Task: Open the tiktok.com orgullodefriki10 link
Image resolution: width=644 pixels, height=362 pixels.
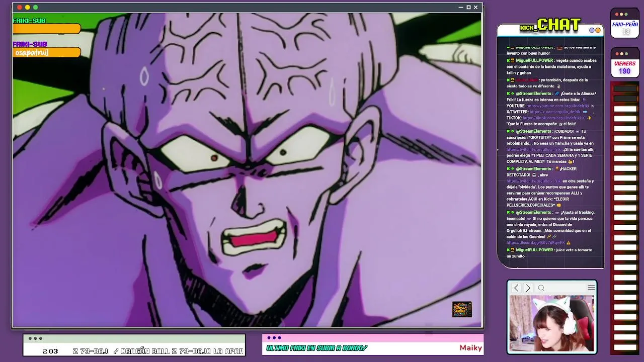Action: 554,118
